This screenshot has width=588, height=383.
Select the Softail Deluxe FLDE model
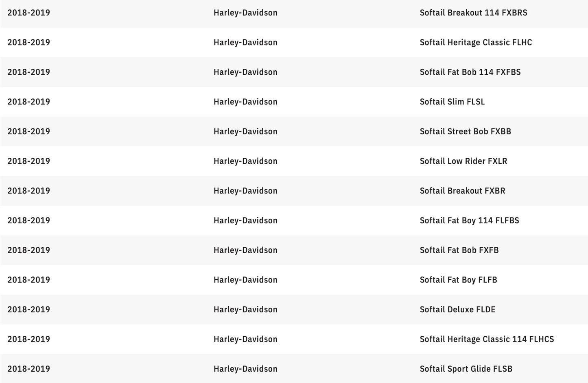point(457,309)
